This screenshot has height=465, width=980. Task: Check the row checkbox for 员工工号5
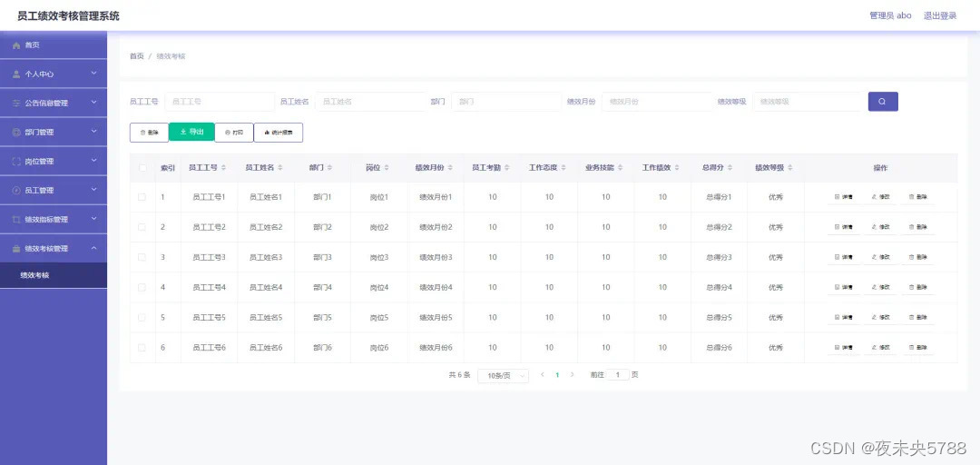click(142, 317)
